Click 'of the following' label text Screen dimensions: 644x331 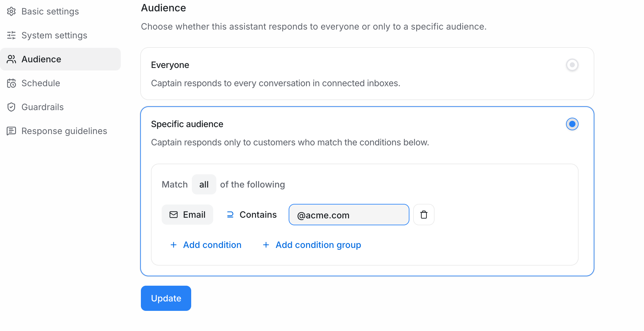(253, 184)
